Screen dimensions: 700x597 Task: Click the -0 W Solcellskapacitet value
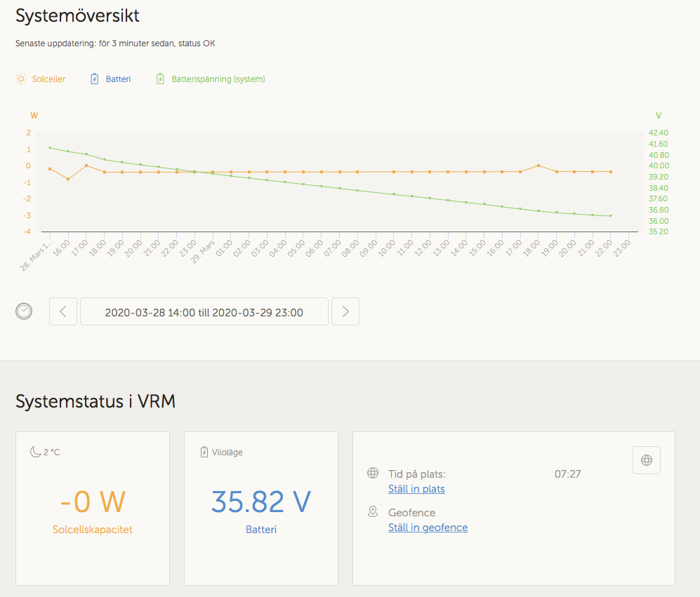[93, 502]
